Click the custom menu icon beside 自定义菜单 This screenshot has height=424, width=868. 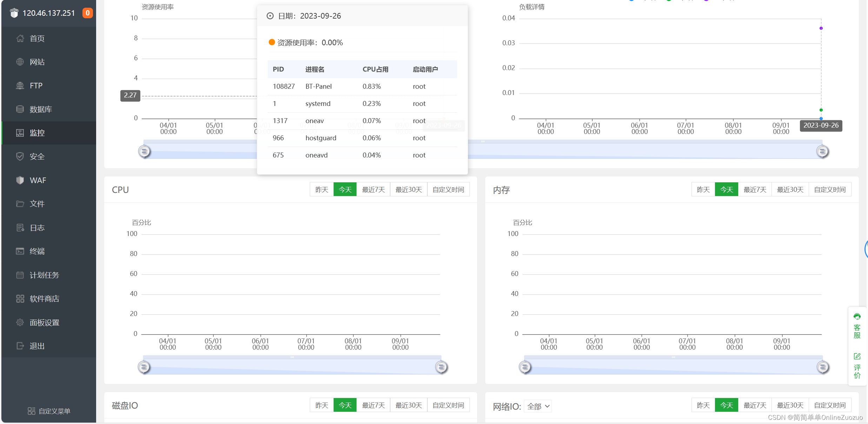(x=32, y=411)
